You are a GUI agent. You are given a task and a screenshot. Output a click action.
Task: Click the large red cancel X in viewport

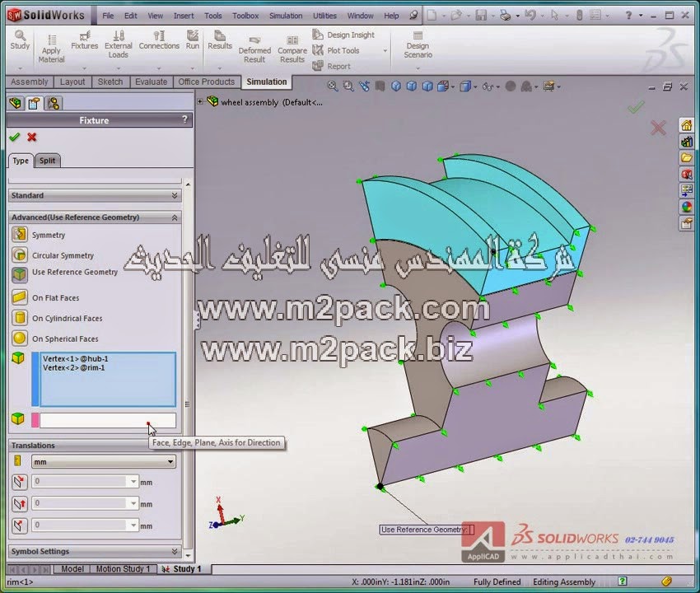coord(658,128)
